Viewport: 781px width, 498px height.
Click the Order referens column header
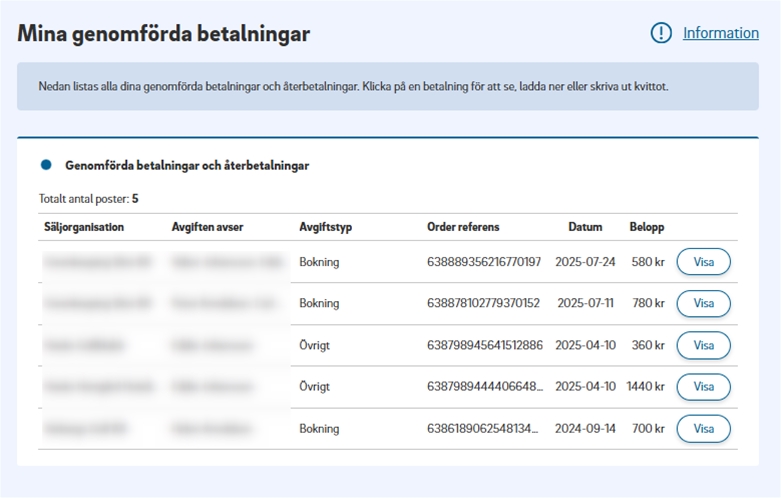pyautogui.click(x=463, y=227)
